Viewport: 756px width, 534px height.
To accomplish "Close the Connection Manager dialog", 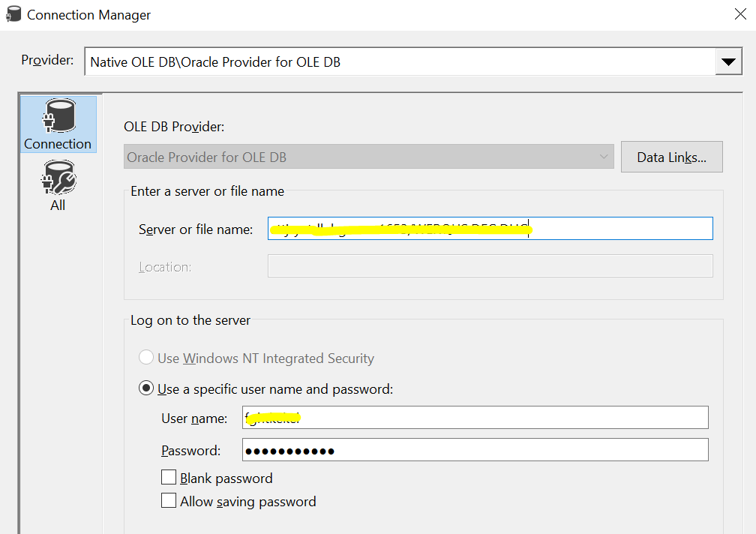I will 740,14.
